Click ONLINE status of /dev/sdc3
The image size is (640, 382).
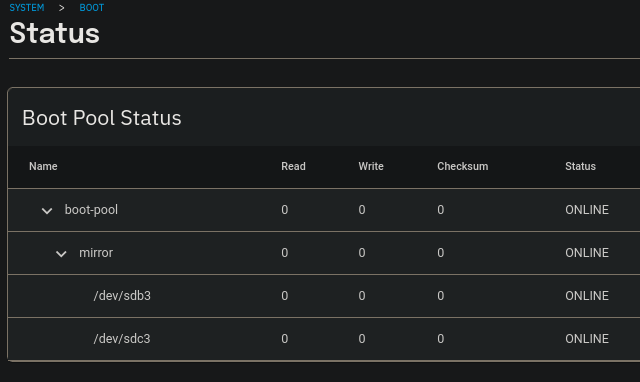pyautogui.click(x=587, y=339)
